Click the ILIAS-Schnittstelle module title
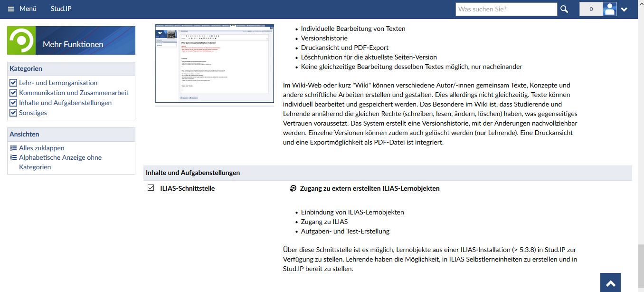 point(188,188)
